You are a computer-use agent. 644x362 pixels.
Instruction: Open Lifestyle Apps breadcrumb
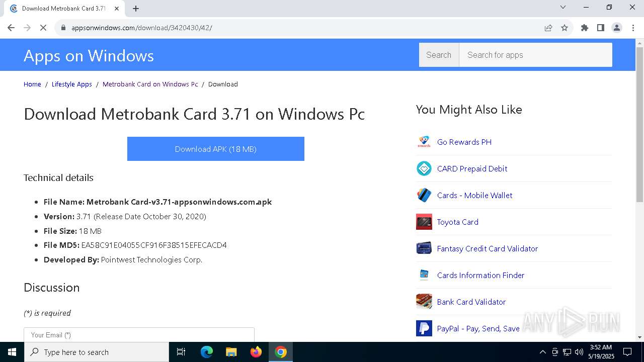tap(72, 84)
